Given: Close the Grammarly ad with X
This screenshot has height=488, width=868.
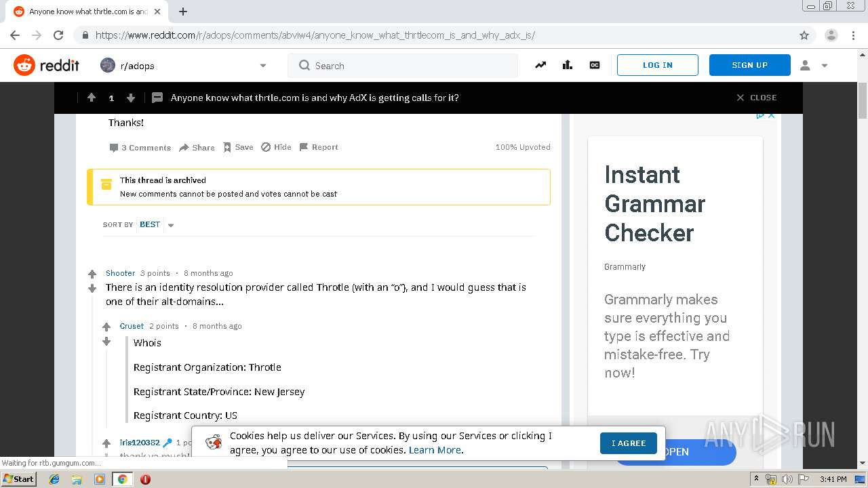Looking at the screenshot, I should tap(771, 115).
